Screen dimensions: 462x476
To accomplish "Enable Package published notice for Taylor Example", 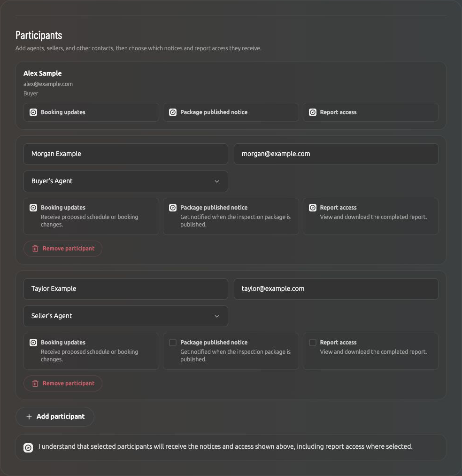I will [x=173, y=343].
